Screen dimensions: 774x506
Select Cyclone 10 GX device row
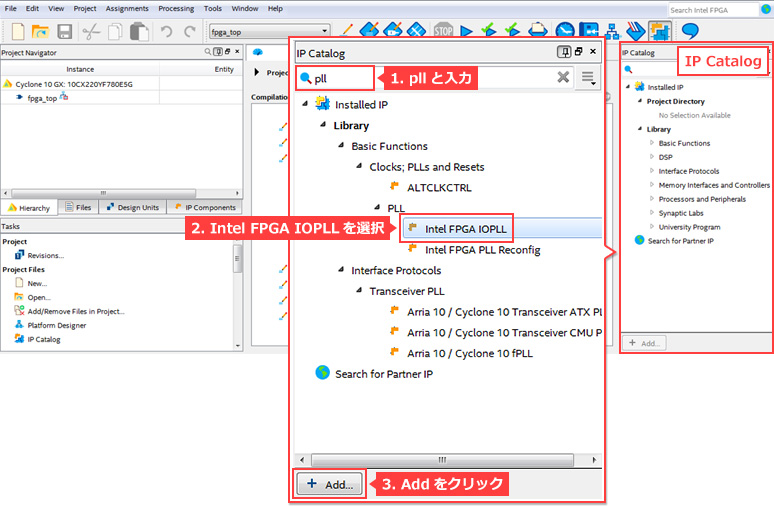pos(74,84)
